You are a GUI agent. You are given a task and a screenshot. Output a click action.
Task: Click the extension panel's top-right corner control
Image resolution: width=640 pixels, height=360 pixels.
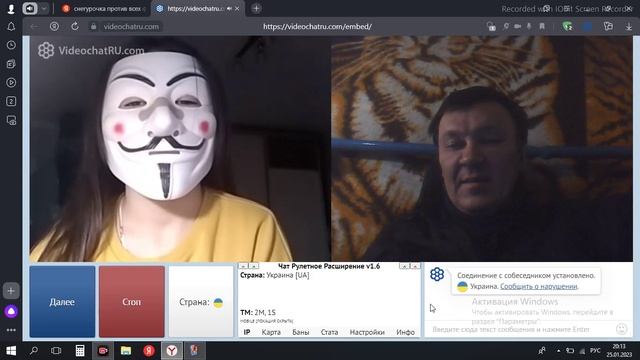pyautogui.click(x=415, y=266)
